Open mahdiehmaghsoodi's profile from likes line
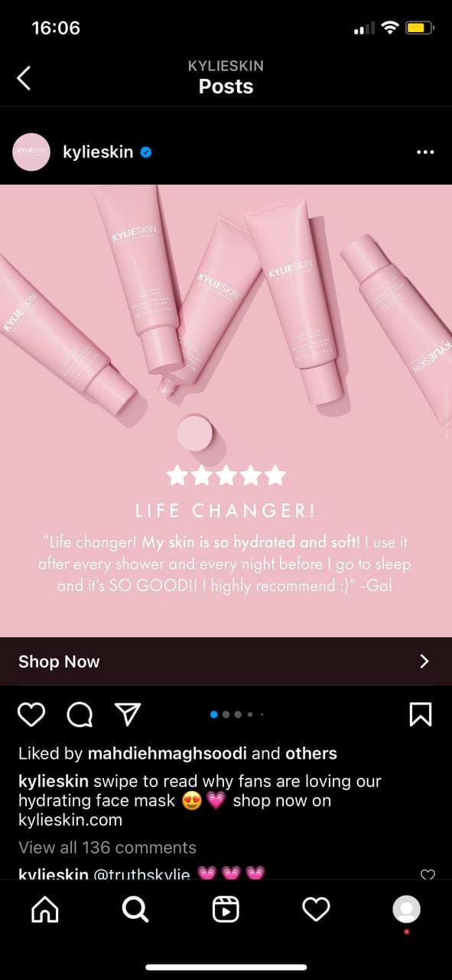 (167, 753)
